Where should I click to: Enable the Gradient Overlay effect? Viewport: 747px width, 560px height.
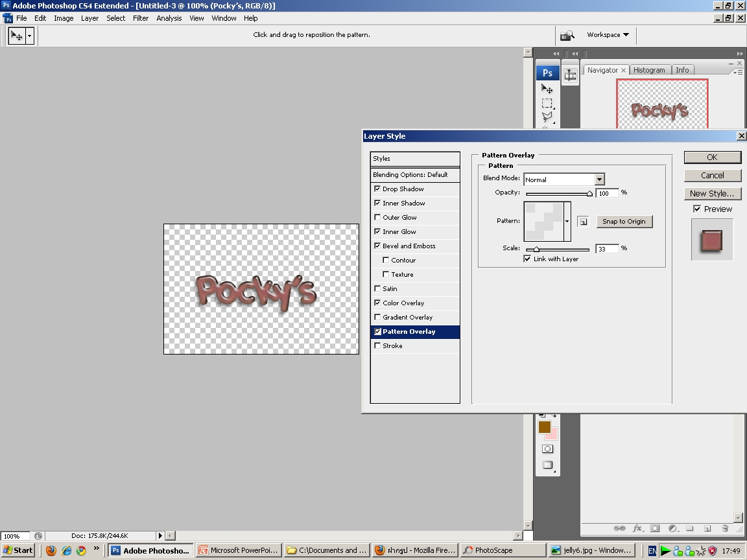point(377,317)
